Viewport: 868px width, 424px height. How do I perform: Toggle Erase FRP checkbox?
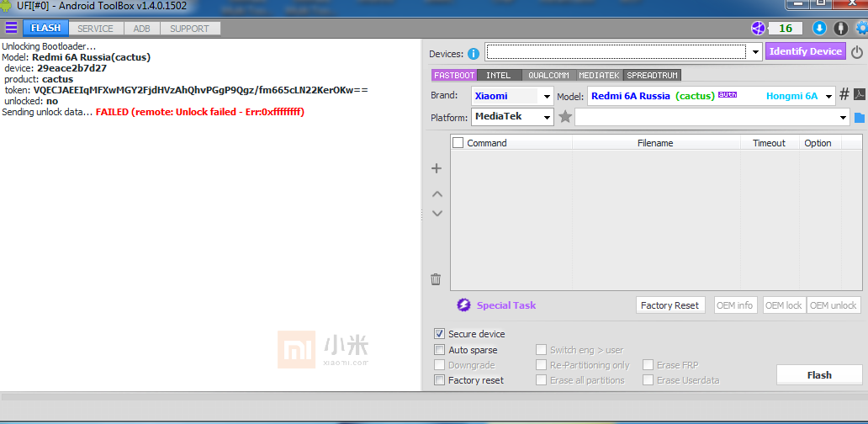point(648,365)
